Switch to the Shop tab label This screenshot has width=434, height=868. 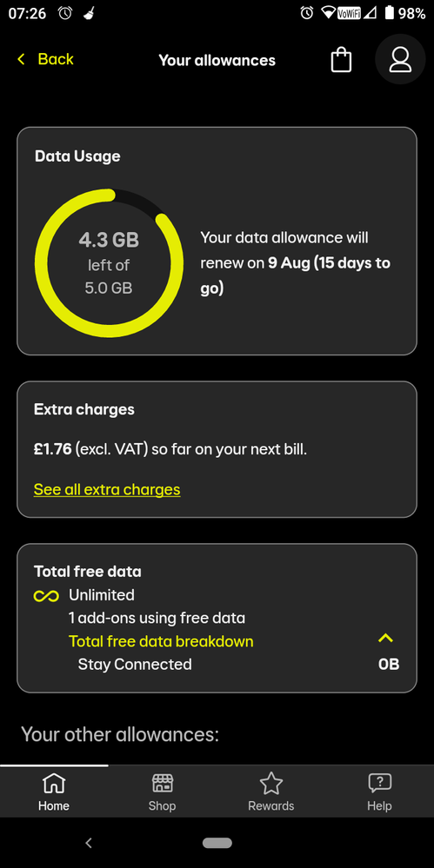[162, 806]
